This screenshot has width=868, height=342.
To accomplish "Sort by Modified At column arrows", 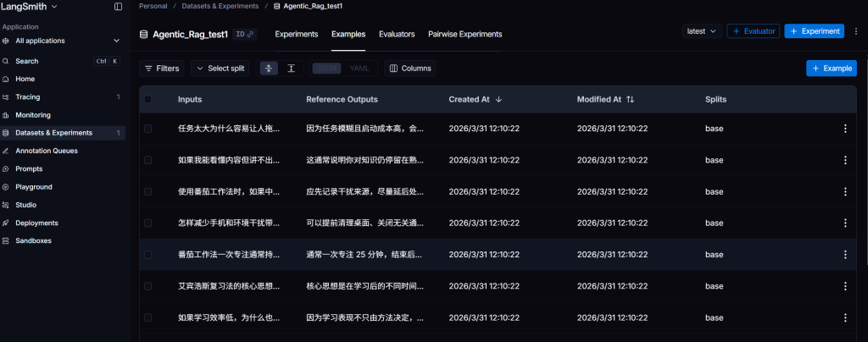I will tap(630, 100).
